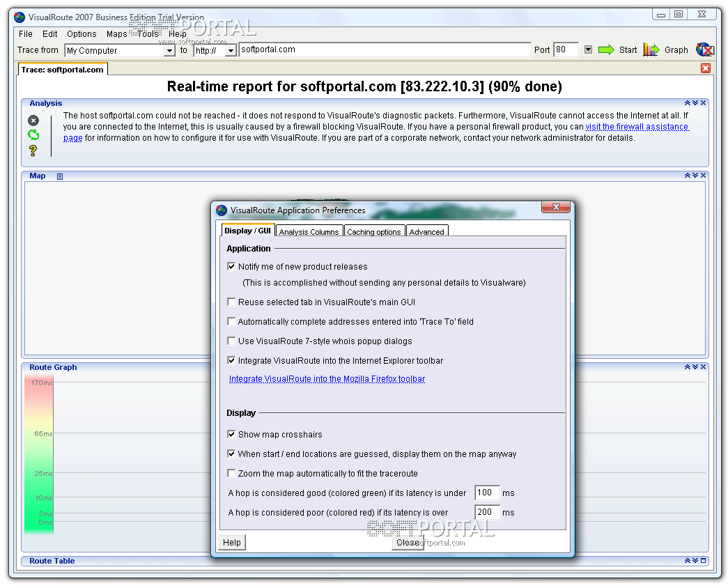Close the softportal.com trace tab with red X
This screenshot has height=588, width=728.
pyautogui.click(x=705, y=68)
